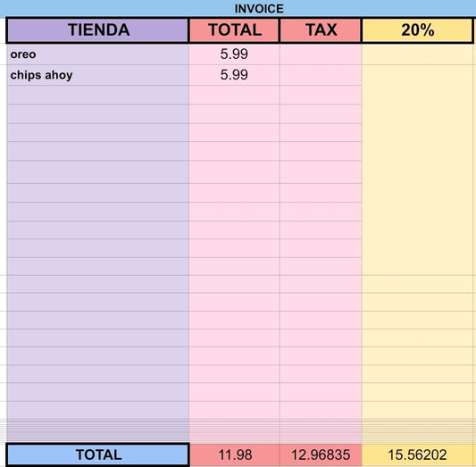Viewport: 476px width, 467px height.
Task: Click the 20% header cell
Action: pyautogui.click(x=417, y=30)
